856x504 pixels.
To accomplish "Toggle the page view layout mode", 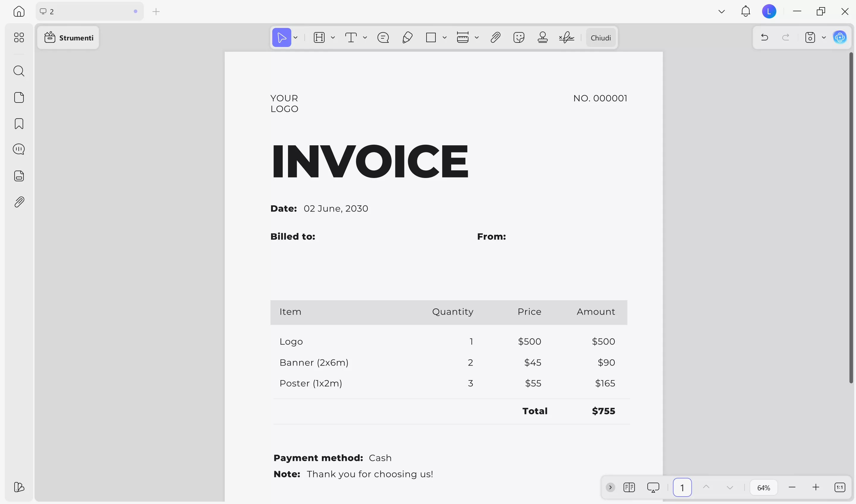I will [x=629, y=487].
